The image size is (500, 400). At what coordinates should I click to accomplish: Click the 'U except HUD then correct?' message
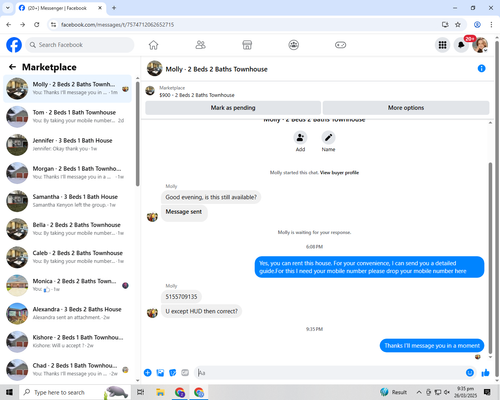coord(202,311)
